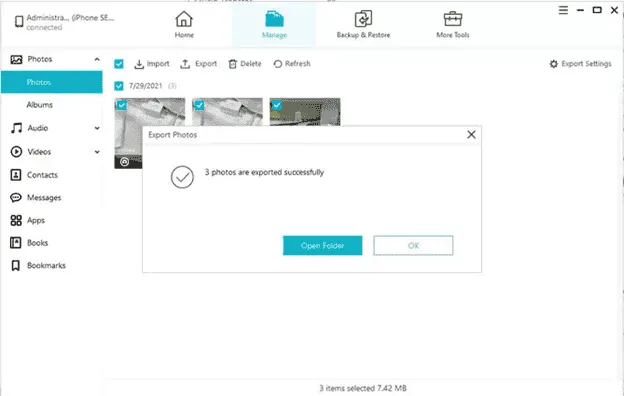The width and height of the screenshot is (624, 396).
Task: Click the Refresh toolbar button
Action: 292,64
